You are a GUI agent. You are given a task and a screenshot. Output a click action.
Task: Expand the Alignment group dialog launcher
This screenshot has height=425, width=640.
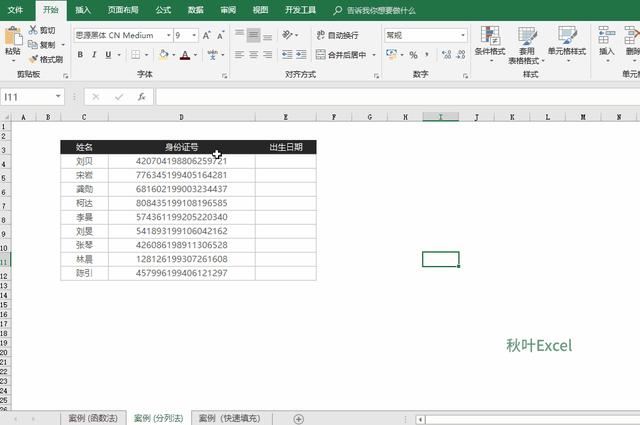tap(376, 76)
